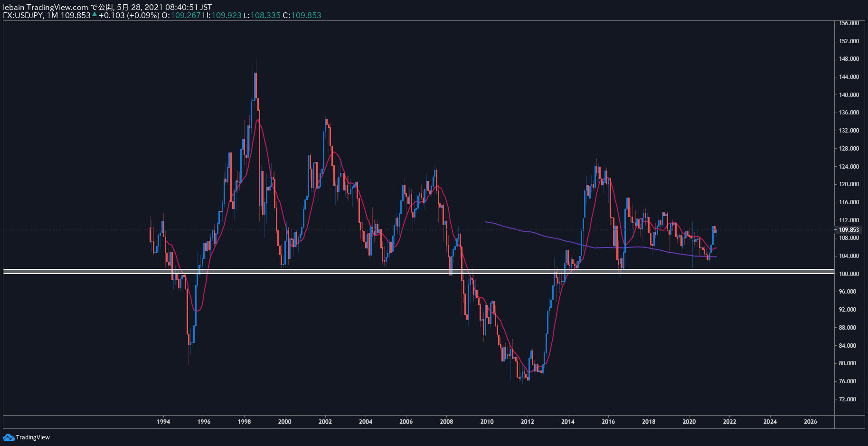Click the open value O:109.267

(181, 15)
